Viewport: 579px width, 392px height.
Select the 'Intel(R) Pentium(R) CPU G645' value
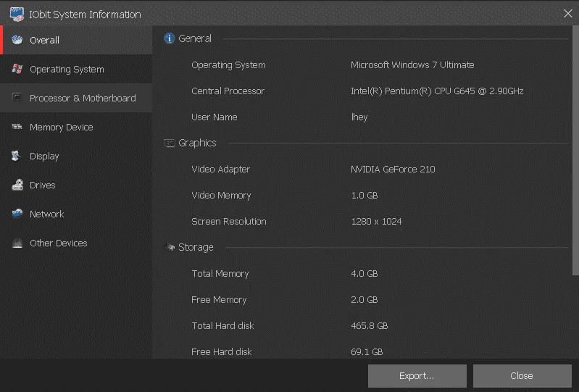coord(437,91)
